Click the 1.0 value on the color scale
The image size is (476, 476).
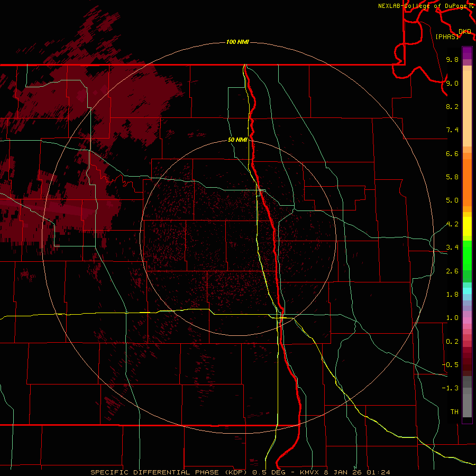pyautogui.click(x=452, y=318)
